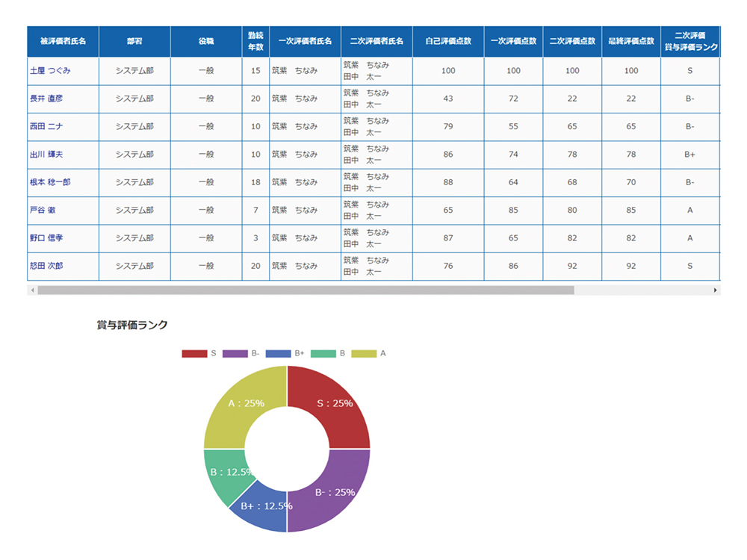
Task: Click the S: 25% donut segment
Action: coord(336,403)
